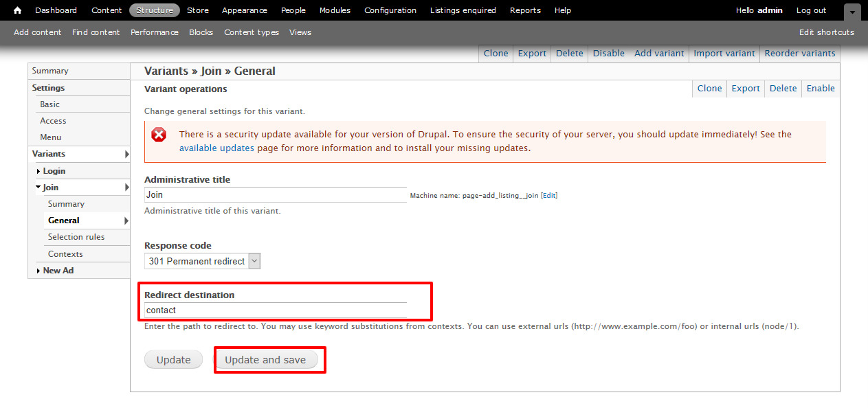Select the Add variant tab

[x=659, y=54]
